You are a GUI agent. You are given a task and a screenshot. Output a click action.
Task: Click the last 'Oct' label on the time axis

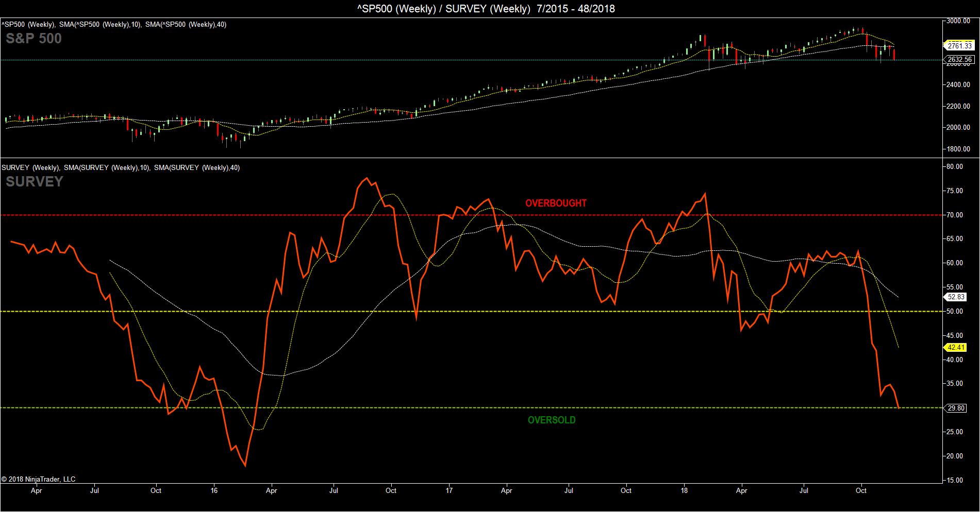pos(861,490)
